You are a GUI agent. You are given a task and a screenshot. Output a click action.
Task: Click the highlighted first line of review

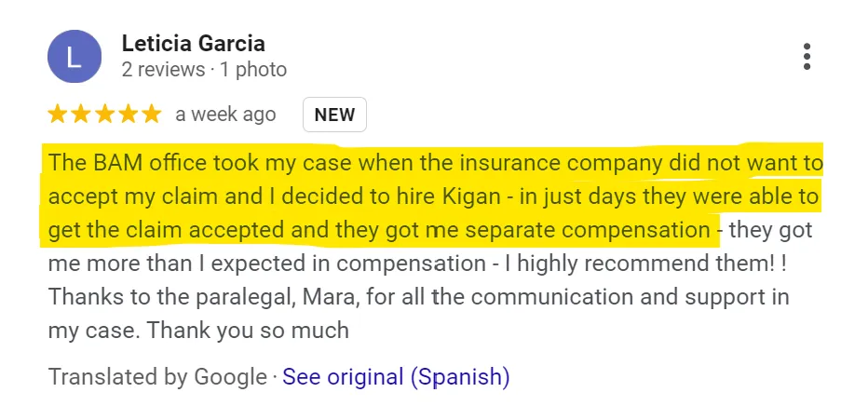pos(436,164)
